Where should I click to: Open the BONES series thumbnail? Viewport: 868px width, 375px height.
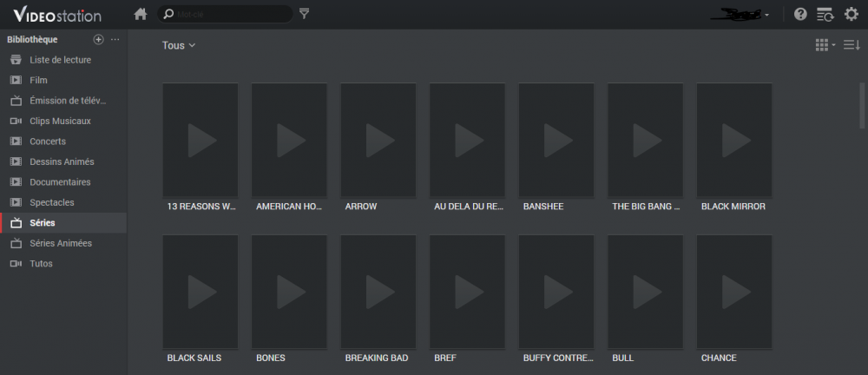pyautogui.click(x=289, y=292)
